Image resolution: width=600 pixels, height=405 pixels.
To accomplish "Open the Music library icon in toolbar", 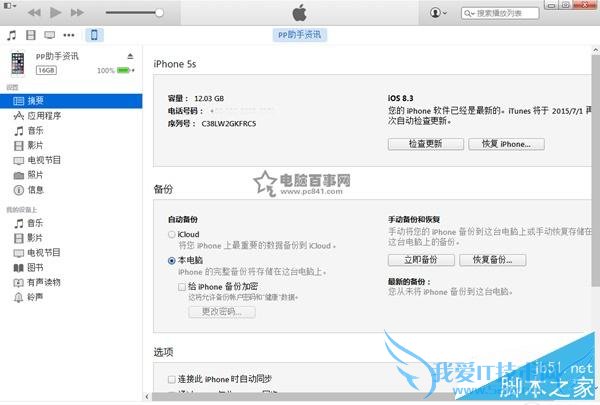I will tap(11, 35).
